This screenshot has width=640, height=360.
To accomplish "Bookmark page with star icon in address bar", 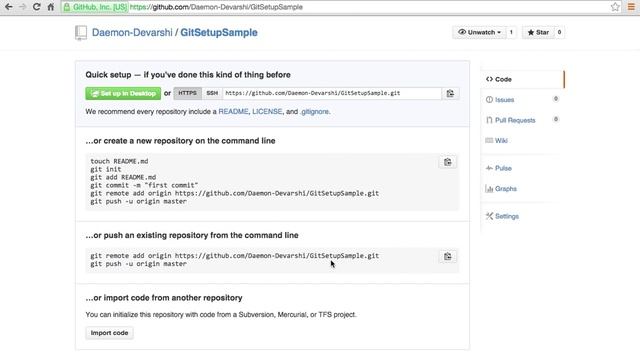I will tap(615, 7).
